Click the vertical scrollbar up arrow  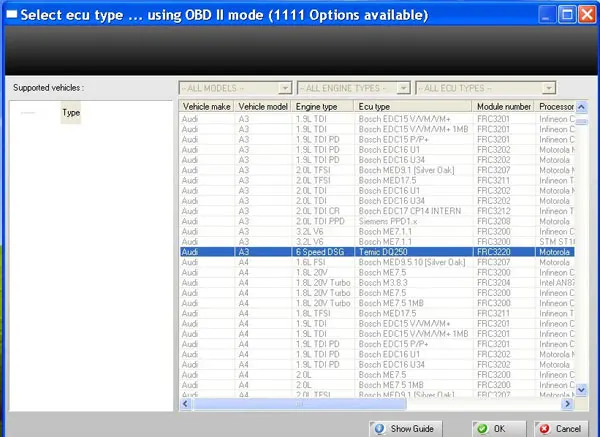[582, 107]
